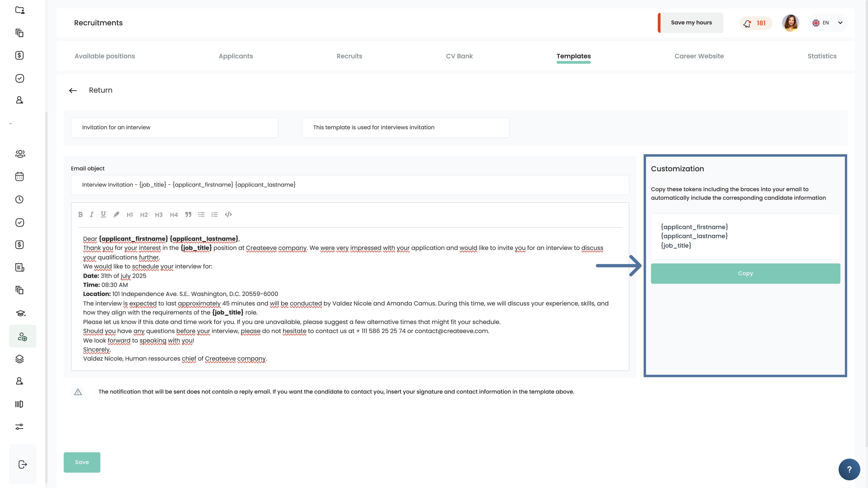This screenshot has width=868, height=488.
Task: Open the help question mark button
Action: (x=849, y=470)
